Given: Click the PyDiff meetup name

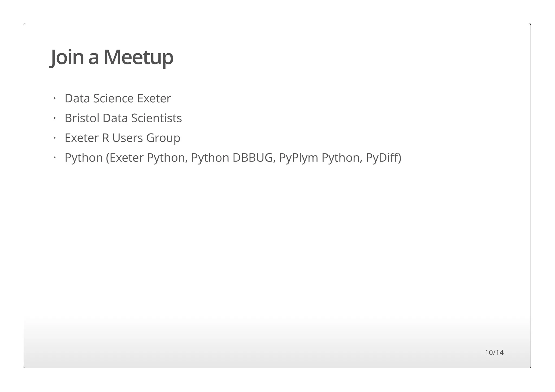Looking at the screenshot, I should pyautogui.click(x=382, y=158).
